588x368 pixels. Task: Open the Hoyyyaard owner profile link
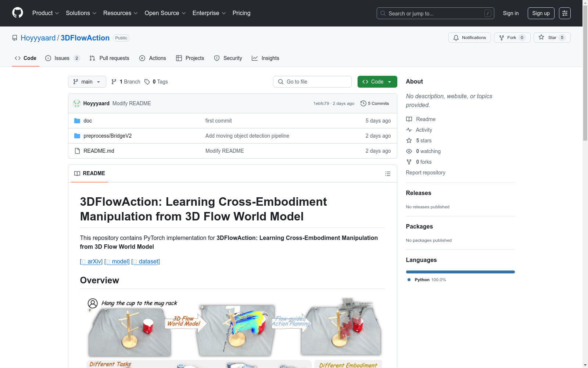click(x=38, y=38)
